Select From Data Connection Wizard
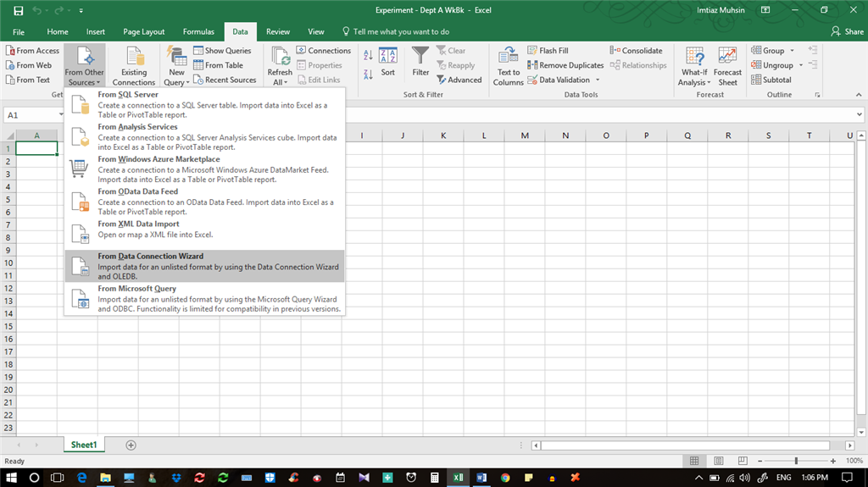This screenshot has width=868, height=487. pyautogui.click(x=205, y=266)
